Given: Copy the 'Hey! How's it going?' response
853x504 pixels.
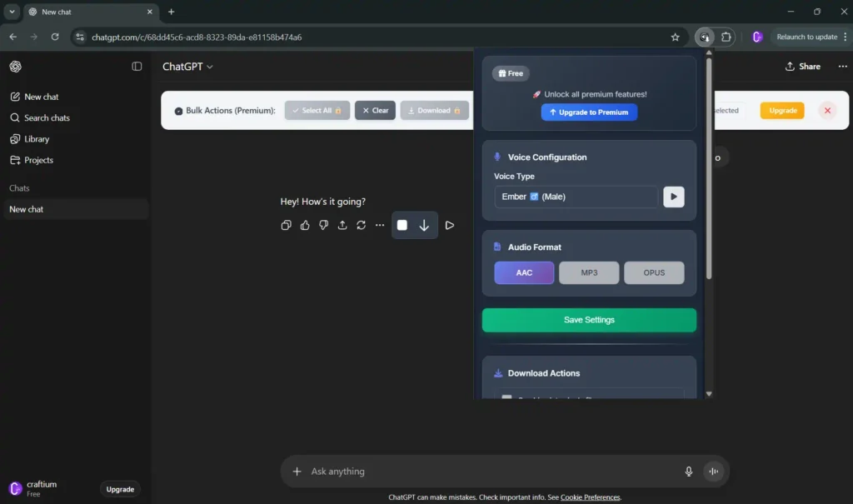Looking at the screenshot, I should 286,225.
